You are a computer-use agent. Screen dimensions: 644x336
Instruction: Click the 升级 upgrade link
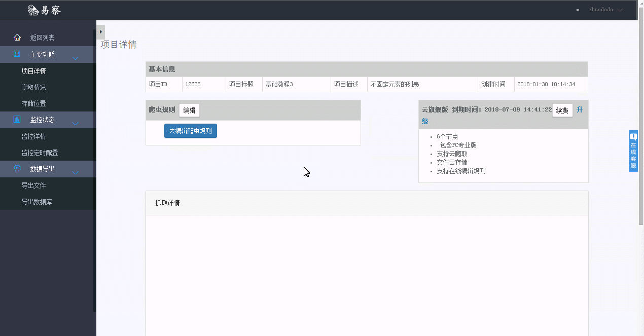(580, 109)
